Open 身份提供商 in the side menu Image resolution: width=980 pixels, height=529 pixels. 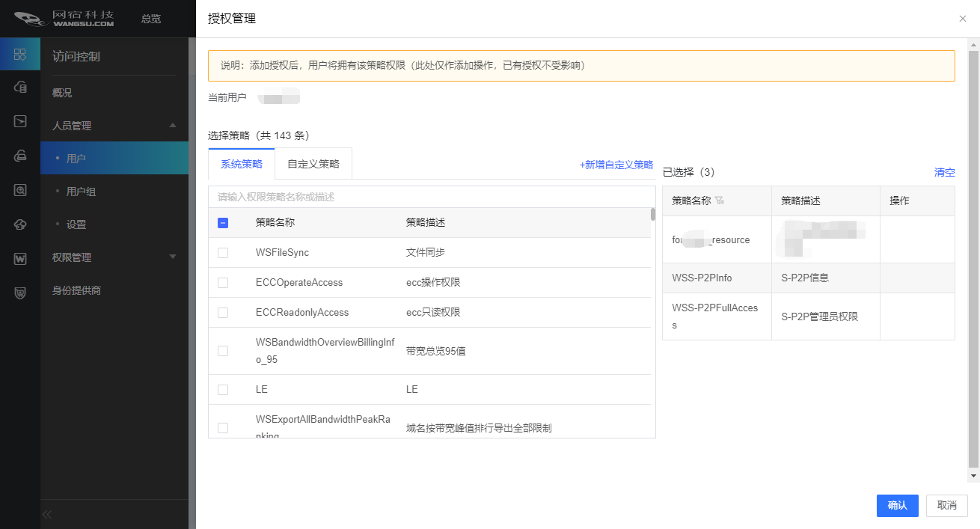76,290
